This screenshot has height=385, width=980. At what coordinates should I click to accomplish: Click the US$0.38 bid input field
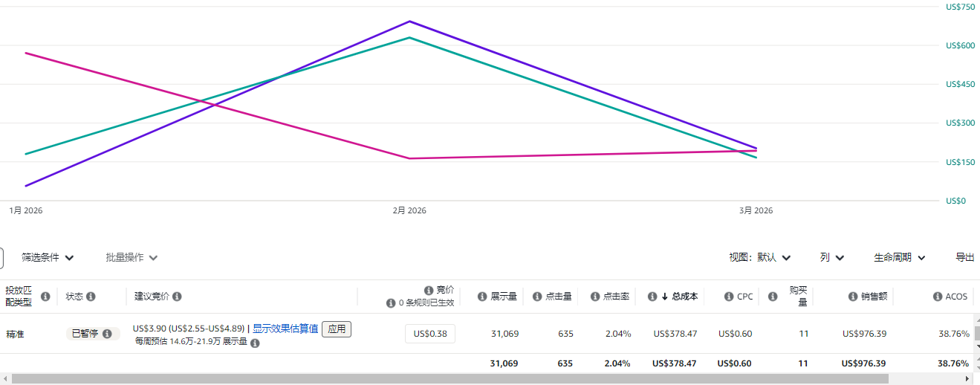tap(430, 334)
